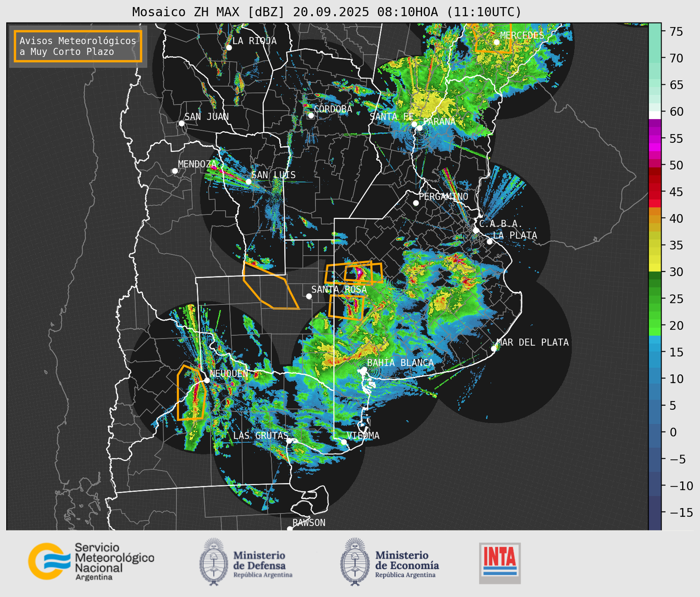The image size is (700, 597).
Task: Click the LA PLATA city label
Action: 515,235
